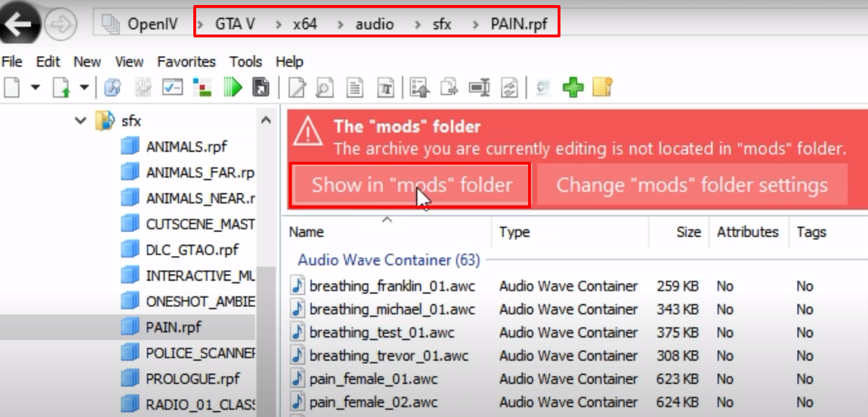868x417 pixels.
Task: Click the greyed forward navigation arrow
Action: 60,24
